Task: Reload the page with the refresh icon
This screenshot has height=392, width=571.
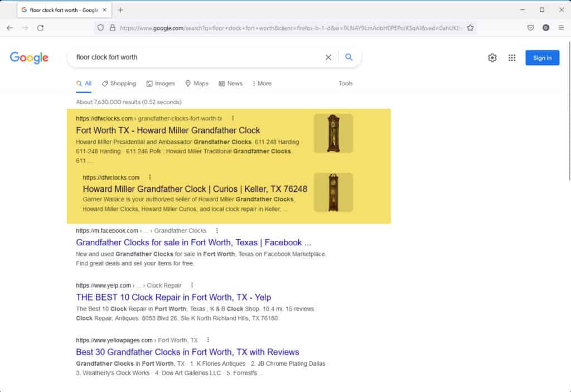Action: [x=40, y=28]
